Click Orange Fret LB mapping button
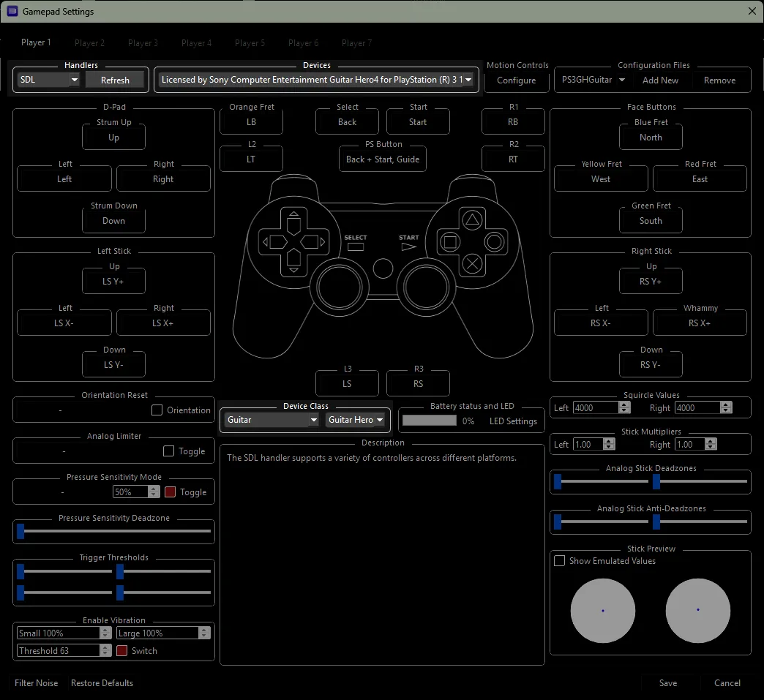The image size is (764, 700). pyautogui.click(x=251, y=121)
